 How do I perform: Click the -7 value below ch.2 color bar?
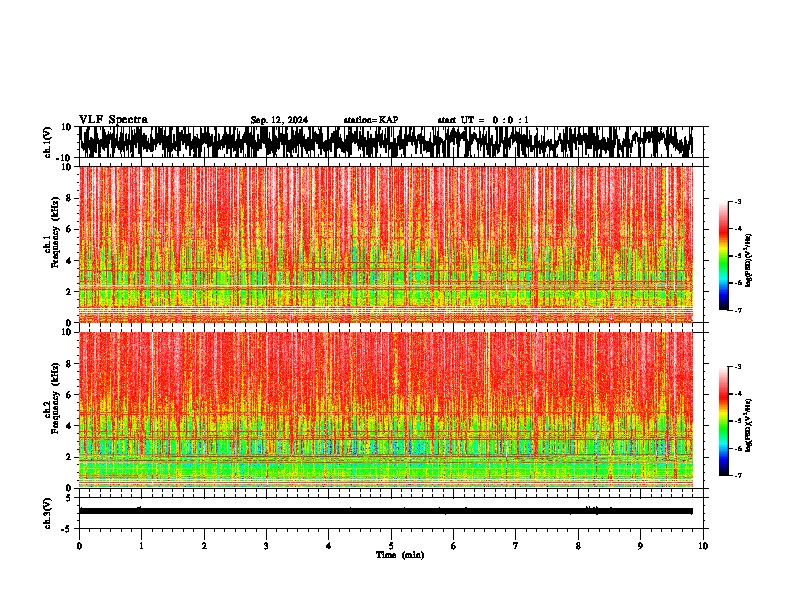pos(738,475)
